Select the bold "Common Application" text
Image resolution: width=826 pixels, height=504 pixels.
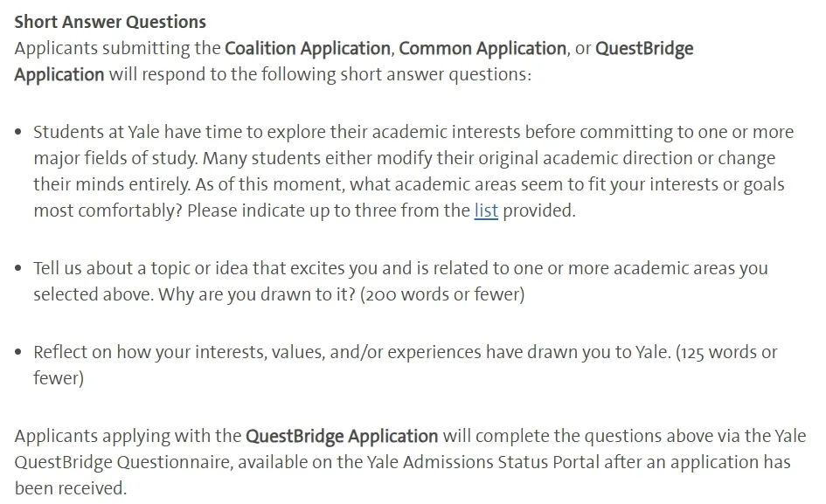click(482, 48)
